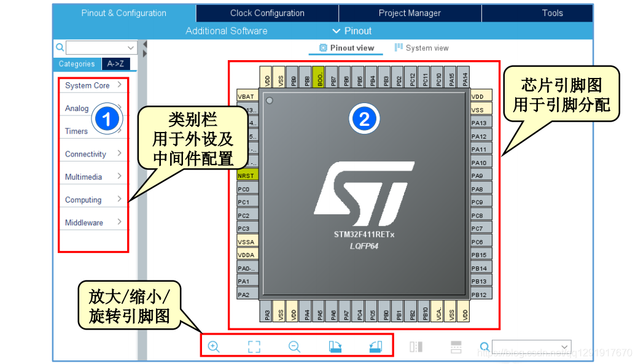Rotate the chip counter-clockwise

pyautogui.click(x=376, y=347)
